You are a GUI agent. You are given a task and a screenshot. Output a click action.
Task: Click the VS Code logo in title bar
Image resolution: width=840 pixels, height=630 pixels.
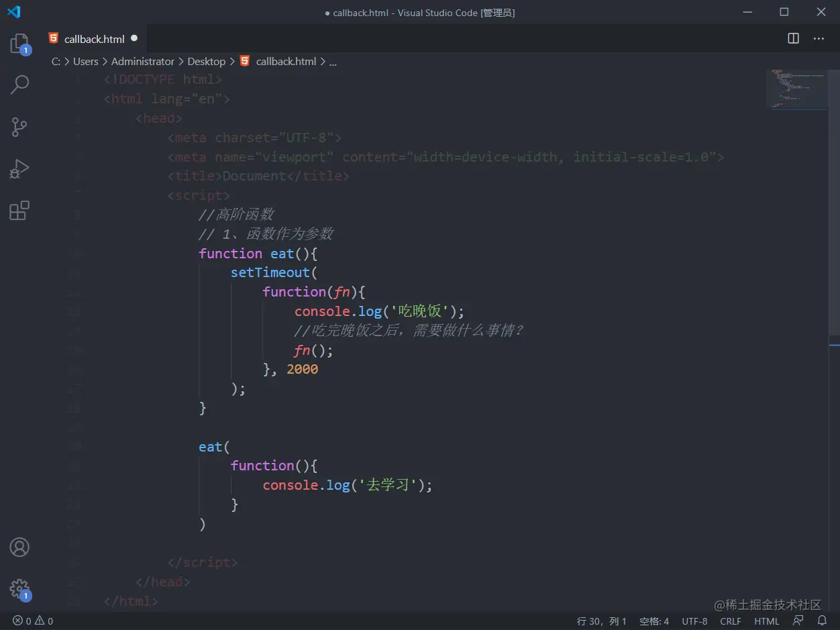(x=13, y=12)
